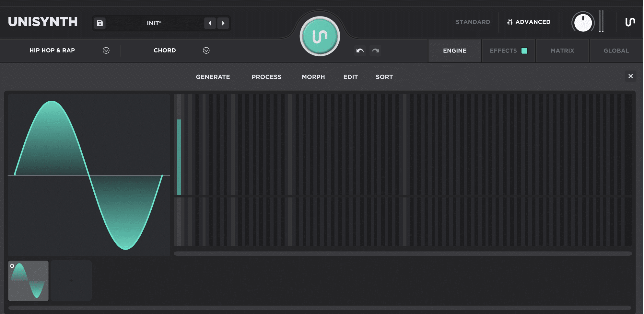Viewport: 644px width, 314px height.
Task: Open the Generate menu
Action: [x=213, y=77]
